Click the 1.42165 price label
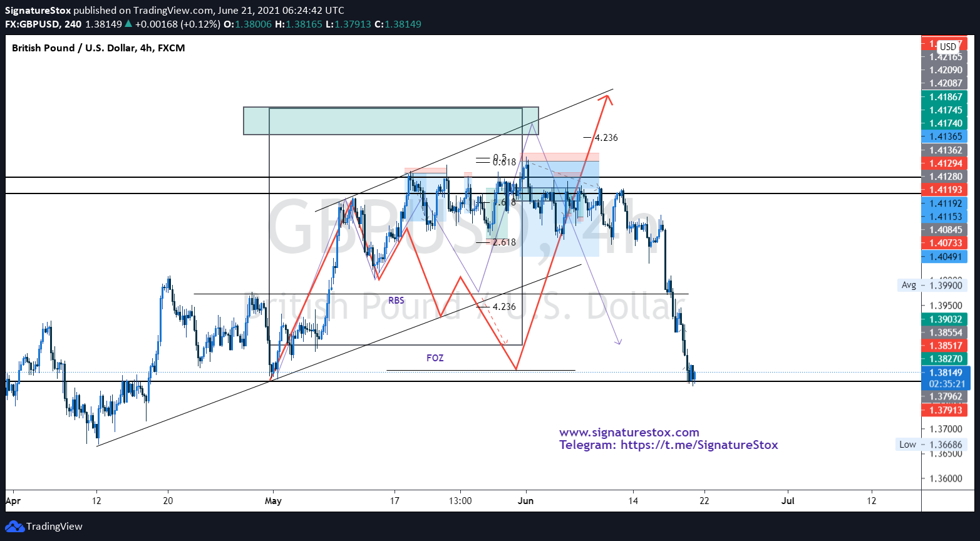 946,57
